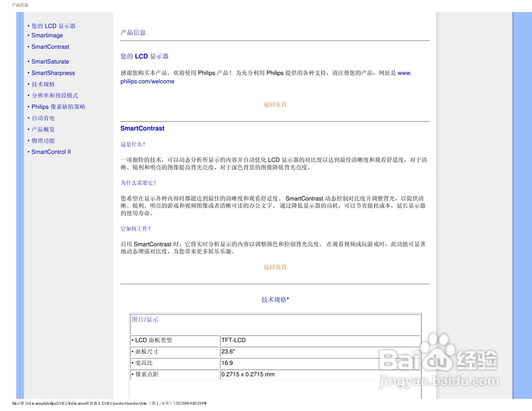532x411 pixels.
Task: Click the 您的 LCD 显示器 section heading
Action: [x=145, y=56]
